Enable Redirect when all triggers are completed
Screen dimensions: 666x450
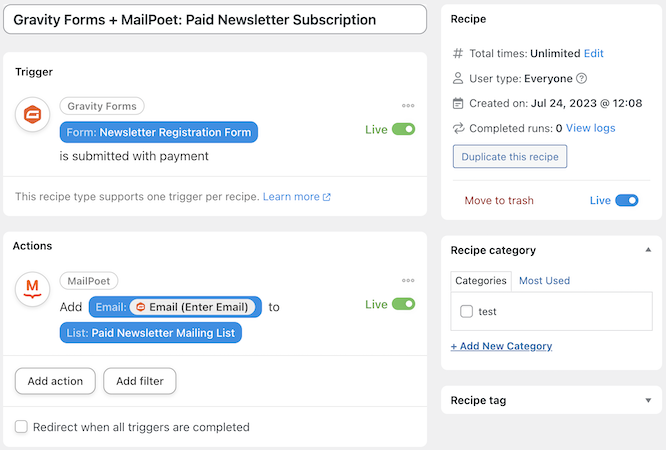pos(21,427)
